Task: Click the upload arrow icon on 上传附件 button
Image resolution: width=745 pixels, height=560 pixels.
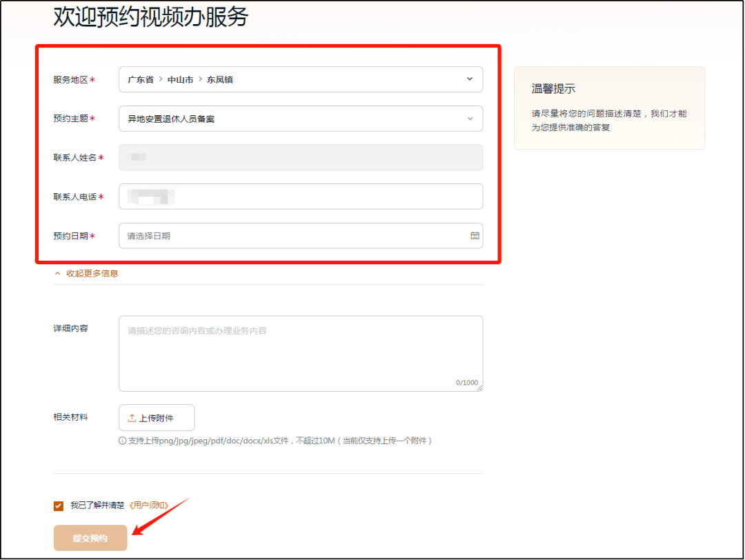Action: (x=130, y=417)
